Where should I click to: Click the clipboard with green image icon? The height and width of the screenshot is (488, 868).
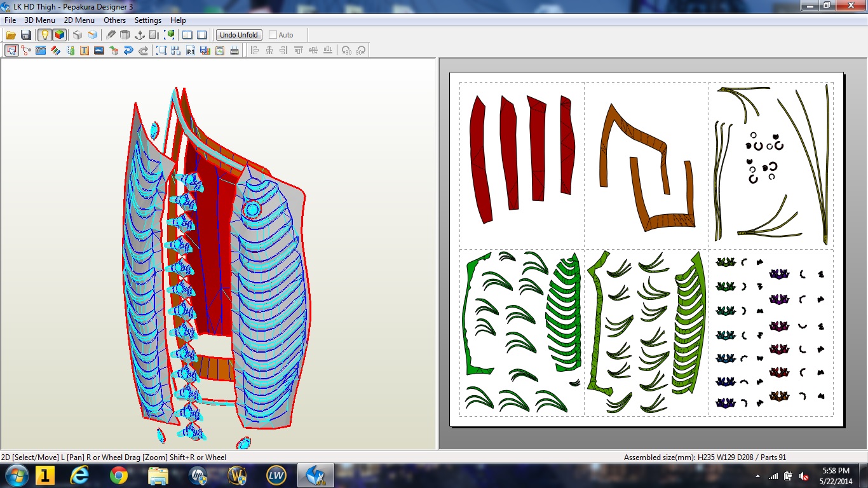pos(220,50)
